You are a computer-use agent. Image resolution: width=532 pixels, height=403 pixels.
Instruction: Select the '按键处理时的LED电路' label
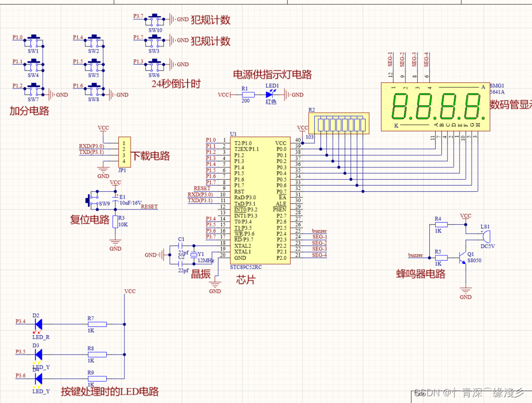click(x=110, y=392)
